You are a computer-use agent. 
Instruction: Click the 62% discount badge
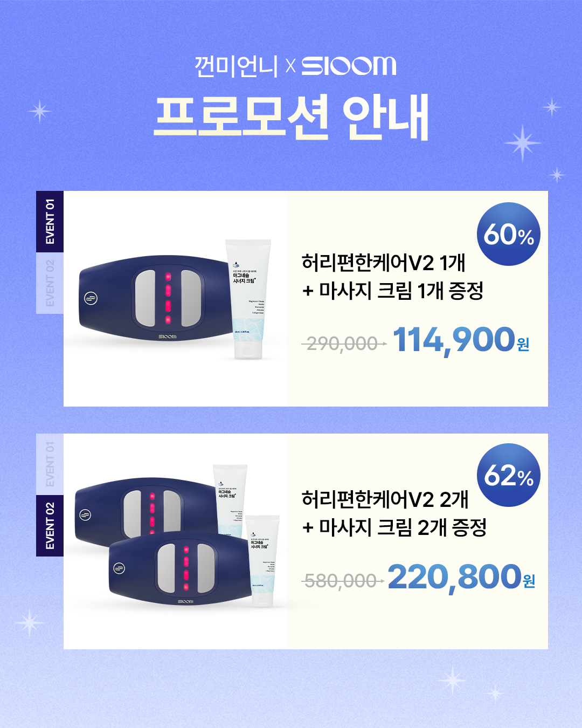(x=508, y=475)
